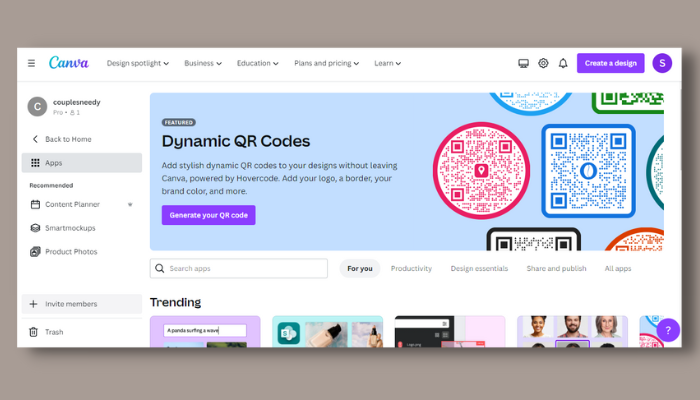Screen dimensions: 700x400
Task: Open the purple S profile avatar
Action: (662, 63)
